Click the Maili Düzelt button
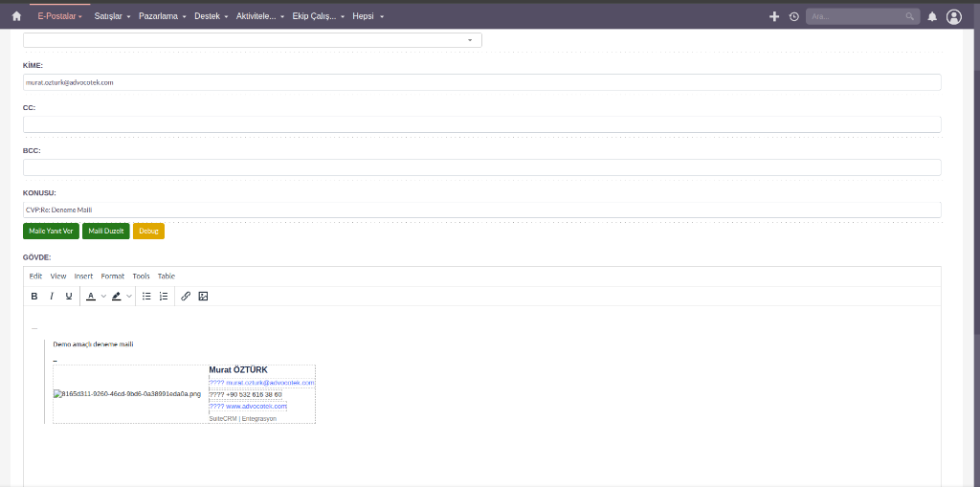 (x=106, y=231)
